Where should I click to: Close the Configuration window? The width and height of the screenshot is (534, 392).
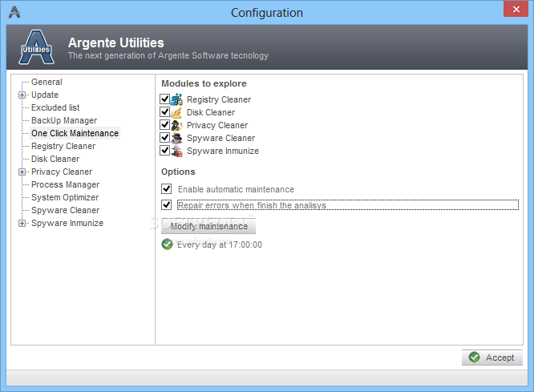(516, 9)
